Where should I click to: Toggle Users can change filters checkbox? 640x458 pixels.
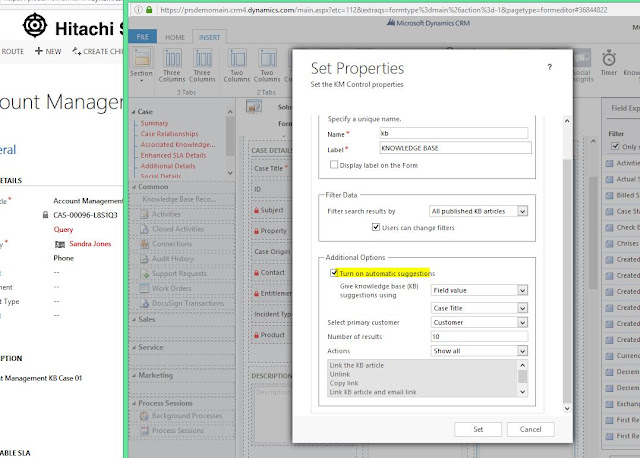(376, 227)
